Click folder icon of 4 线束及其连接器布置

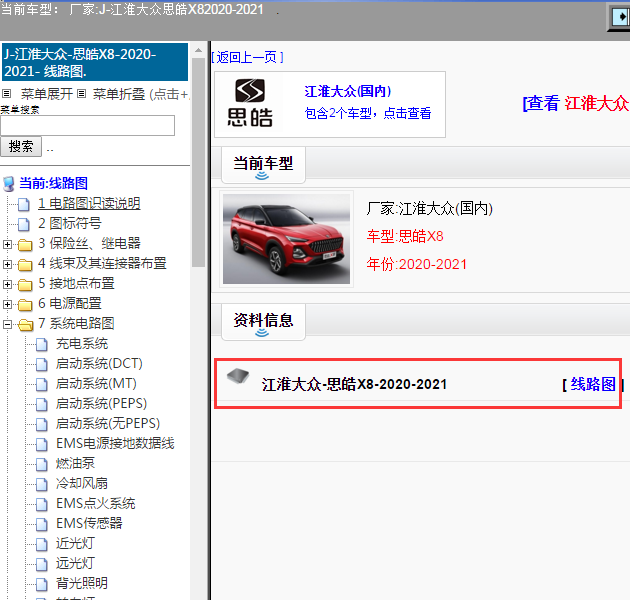click(x=25, y=264)
